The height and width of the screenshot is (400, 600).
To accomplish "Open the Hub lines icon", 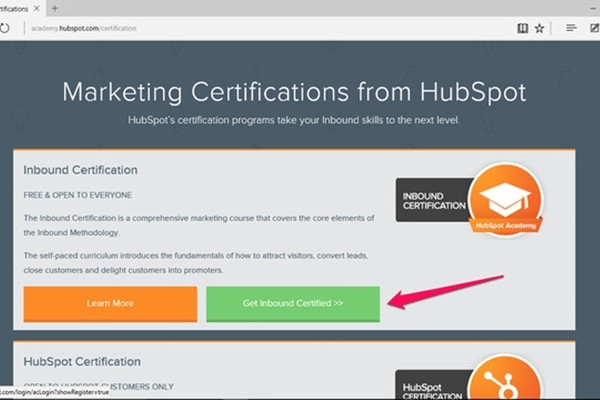I will tap(571, 28).
